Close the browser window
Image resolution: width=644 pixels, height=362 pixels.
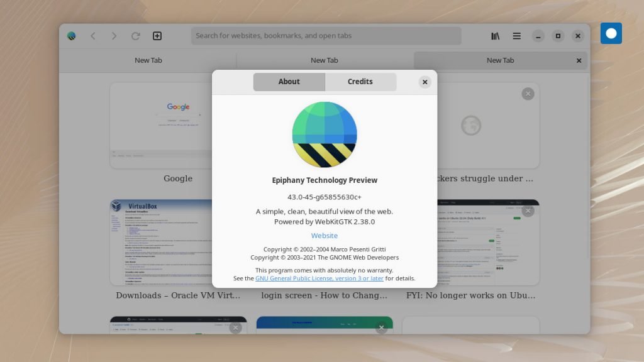(x=577, y=36)
